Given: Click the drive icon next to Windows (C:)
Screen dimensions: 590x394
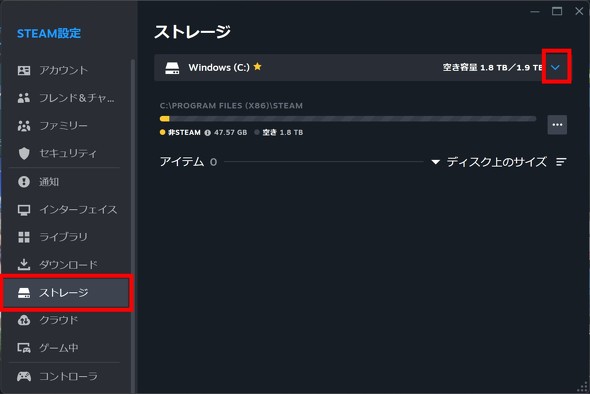Looking at the screenshot, I should point(172,68).
